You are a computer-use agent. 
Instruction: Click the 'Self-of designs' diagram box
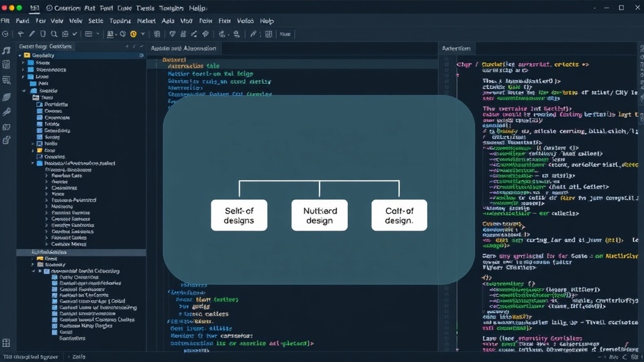(x=239, y=216)
